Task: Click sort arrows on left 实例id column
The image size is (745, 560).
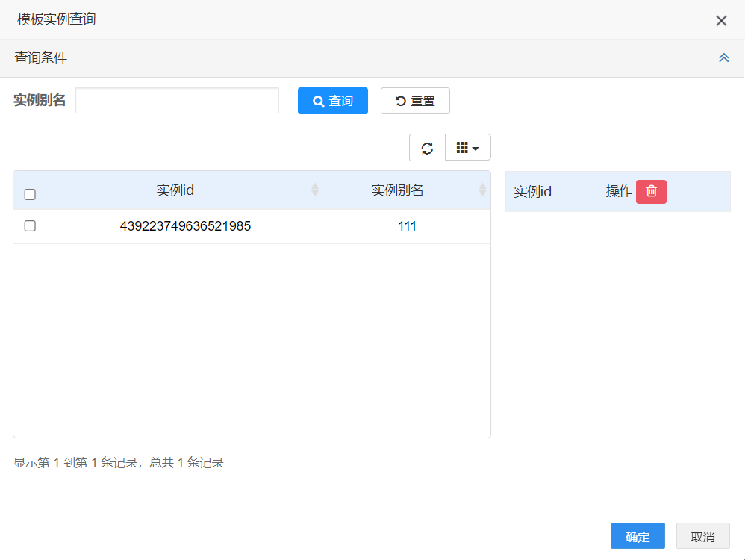Action: click(x=315, y=190)
